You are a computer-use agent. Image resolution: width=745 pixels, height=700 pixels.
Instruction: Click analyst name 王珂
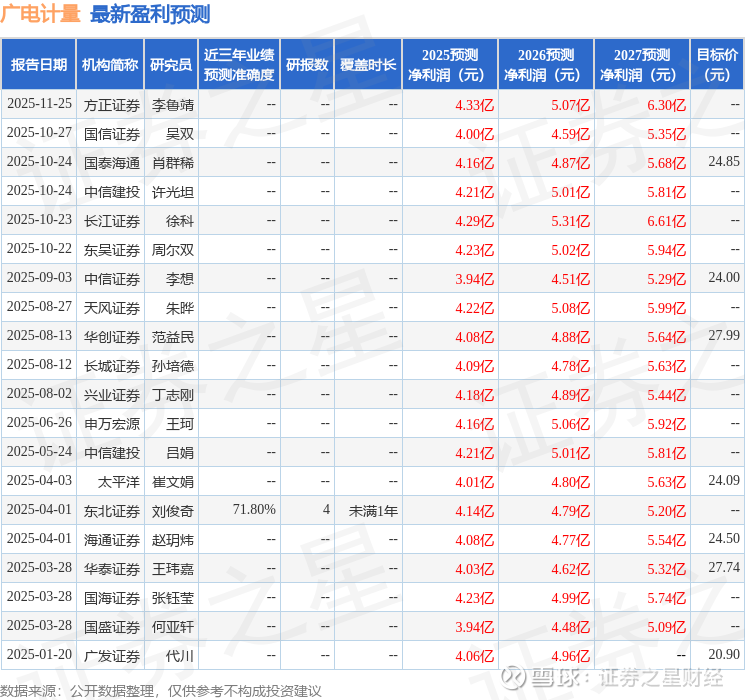(180, 424)
